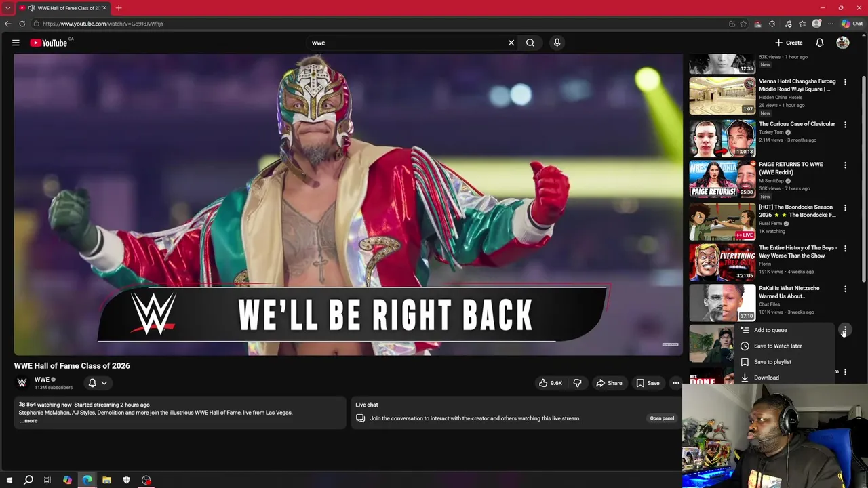868x488 pixels.
Task: Open the Copilot Chat button in Edge
Action: click(852, 24)
